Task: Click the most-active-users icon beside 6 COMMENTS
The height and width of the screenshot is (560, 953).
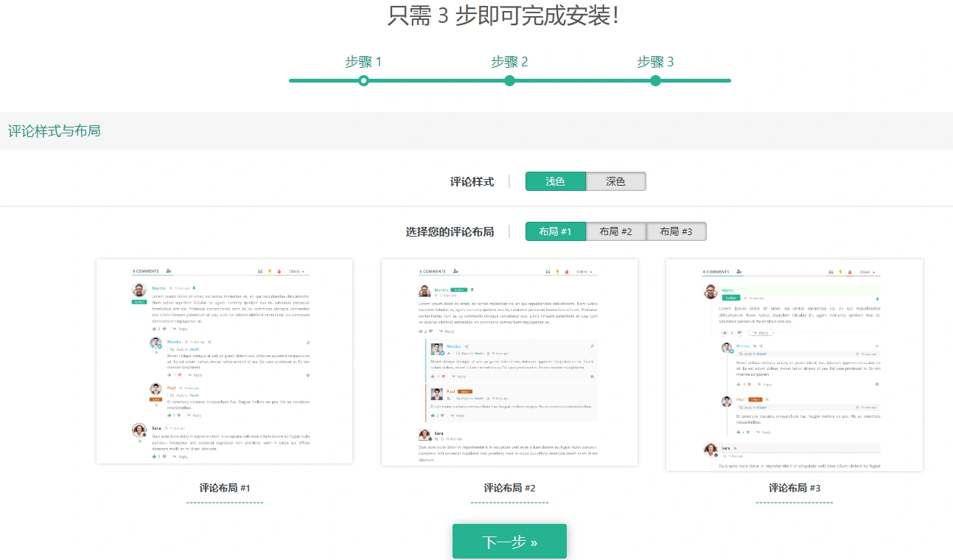Action: 168,271
